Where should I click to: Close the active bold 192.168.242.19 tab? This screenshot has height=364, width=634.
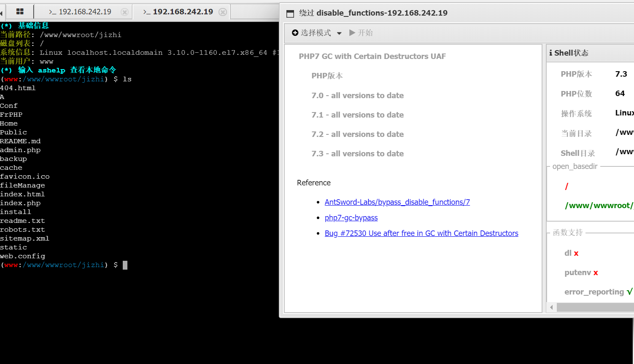click(223, 12)
